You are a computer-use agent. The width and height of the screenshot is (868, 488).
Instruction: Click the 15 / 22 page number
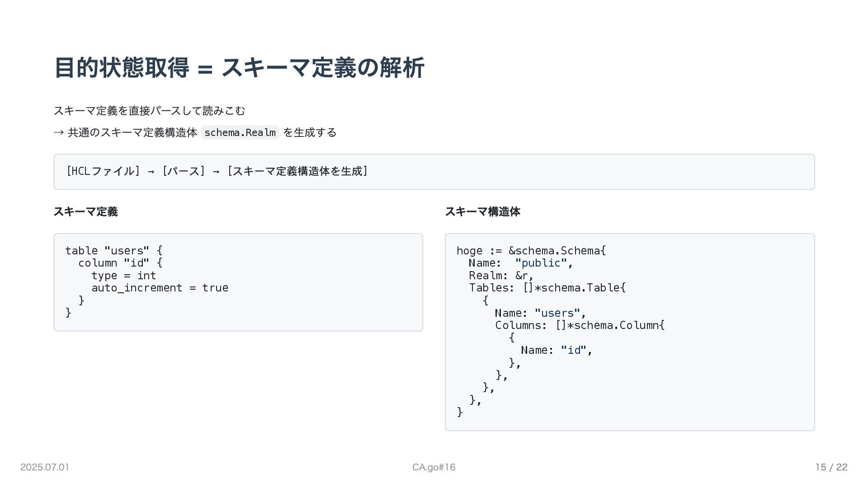(831, 467)
